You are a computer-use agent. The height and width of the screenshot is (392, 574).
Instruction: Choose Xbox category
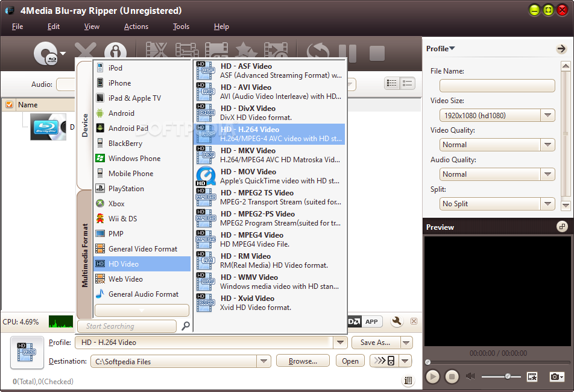point(142,203)
